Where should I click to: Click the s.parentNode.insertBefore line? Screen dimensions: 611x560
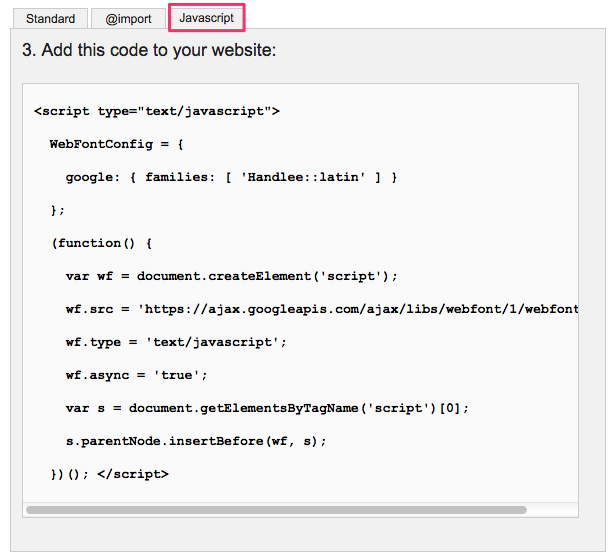point(196,441)
